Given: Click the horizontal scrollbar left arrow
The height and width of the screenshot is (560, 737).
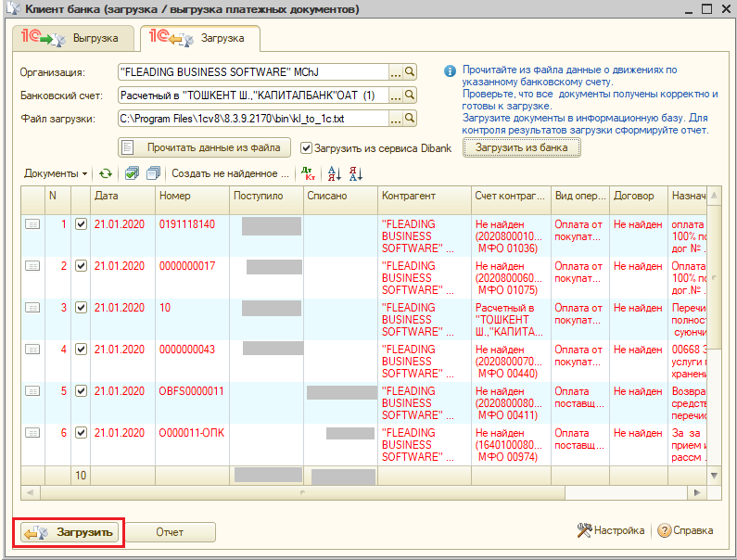Looking at the screenshot, I should coord(30,492).
